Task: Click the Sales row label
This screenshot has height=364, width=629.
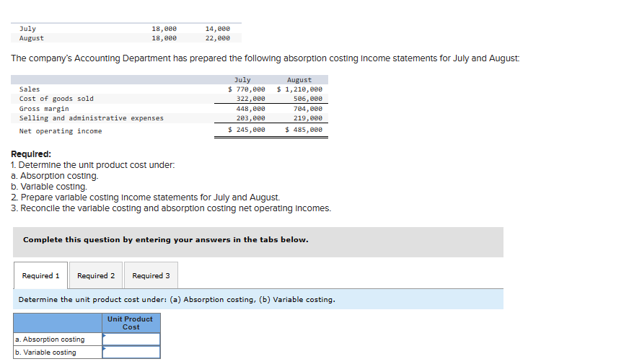Action: tap(30, 89)
